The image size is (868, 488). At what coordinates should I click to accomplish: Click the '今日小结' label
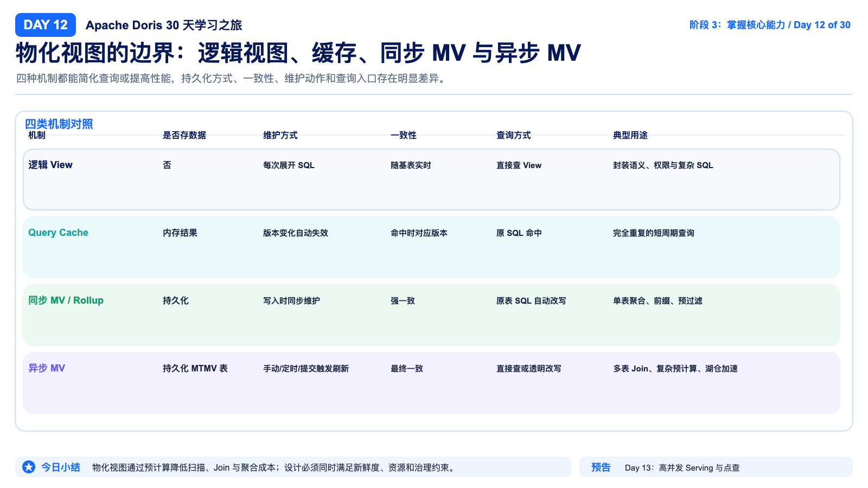[x=61, y=467]
